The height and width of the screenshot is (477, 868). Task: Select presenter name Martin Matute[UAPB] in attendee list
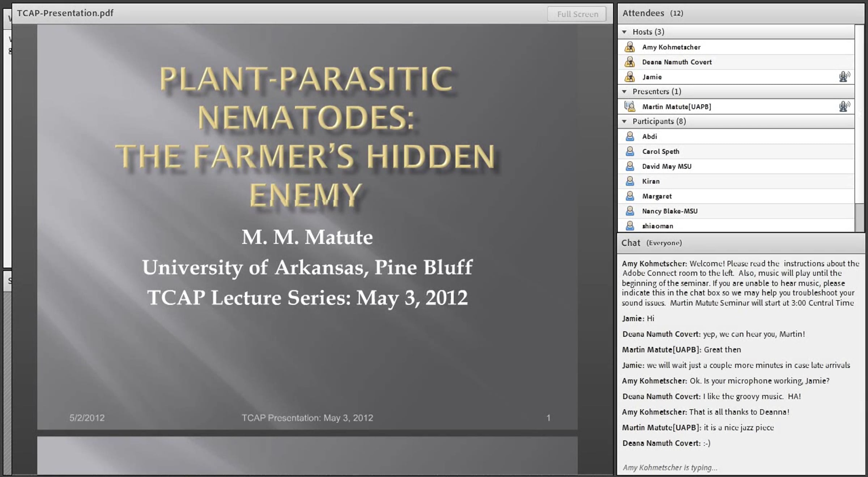tap(677, 107)
